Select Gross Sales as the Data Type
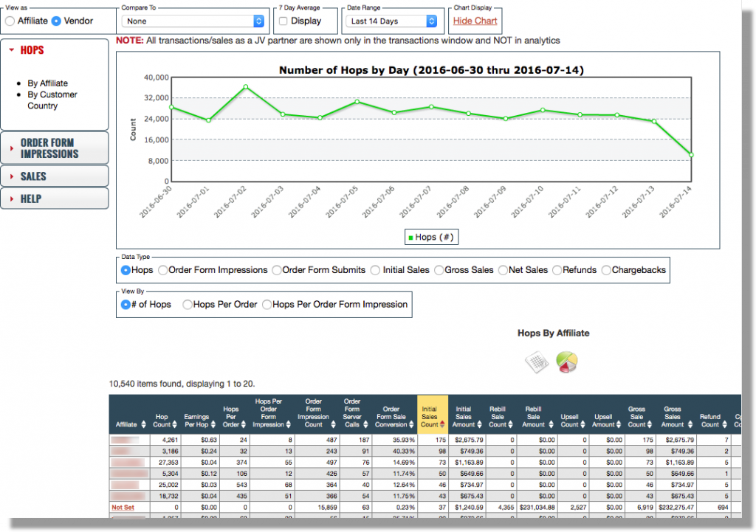The image size is (756, 532). click(439, 270)
